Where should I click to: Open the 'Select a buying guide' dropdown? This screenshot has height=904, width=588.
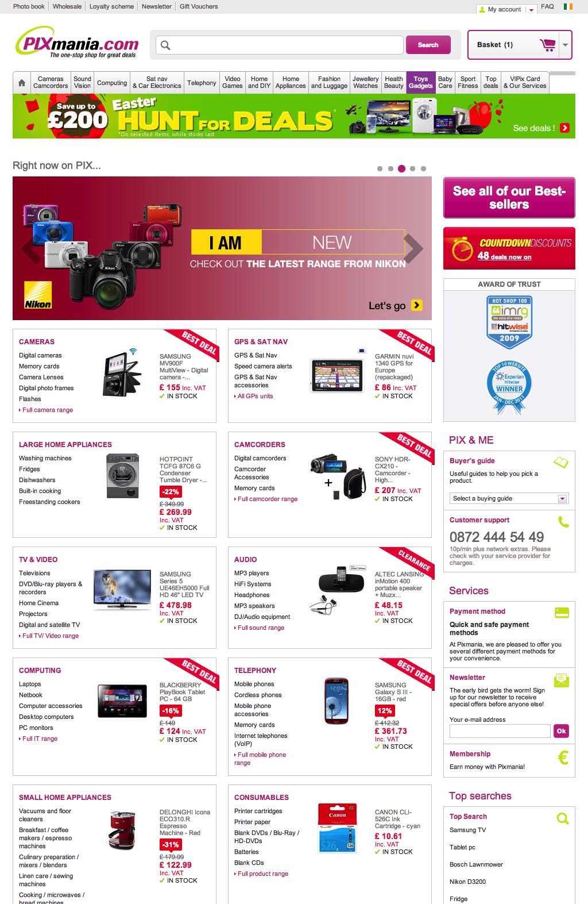pyautogui.click(x=509, y=498)
